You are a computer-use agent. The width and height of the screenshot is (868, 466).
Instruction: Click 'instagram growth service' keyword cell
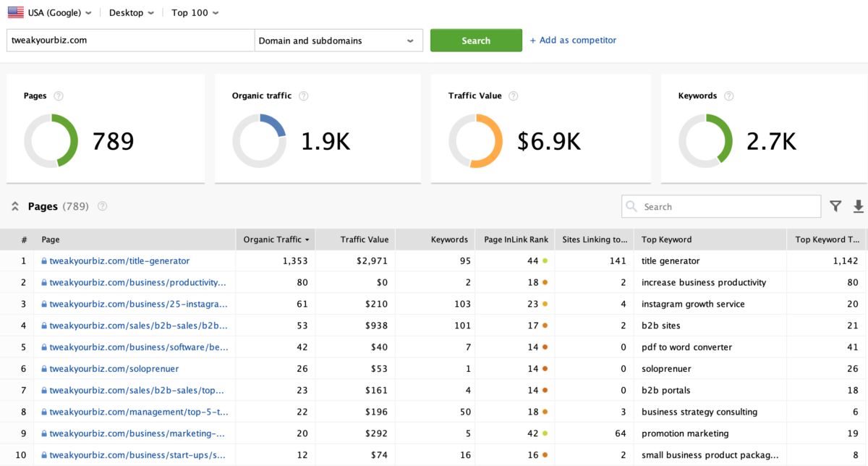click(693, 304)
